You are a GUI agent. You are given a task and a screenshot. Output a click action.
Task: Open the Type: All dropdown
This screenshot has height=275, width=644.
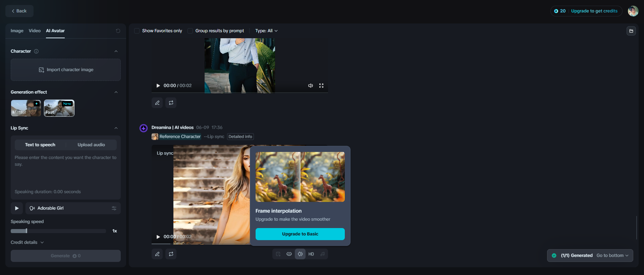click(x=266, y=31)
